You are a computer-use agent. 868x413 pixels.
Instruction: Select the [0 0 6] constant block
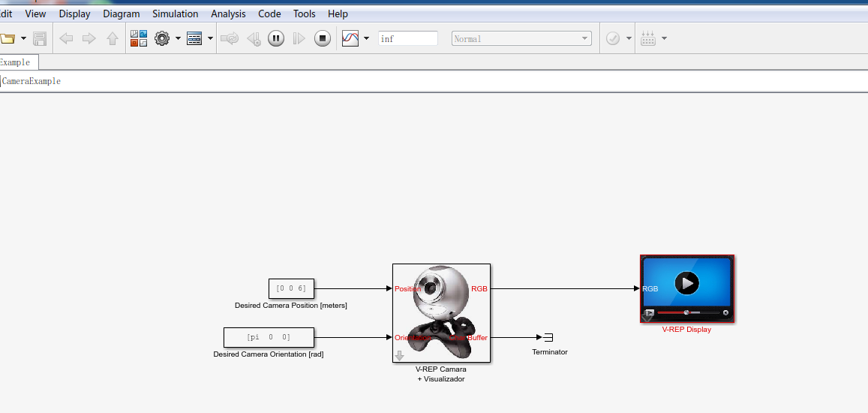pos(291,288)
